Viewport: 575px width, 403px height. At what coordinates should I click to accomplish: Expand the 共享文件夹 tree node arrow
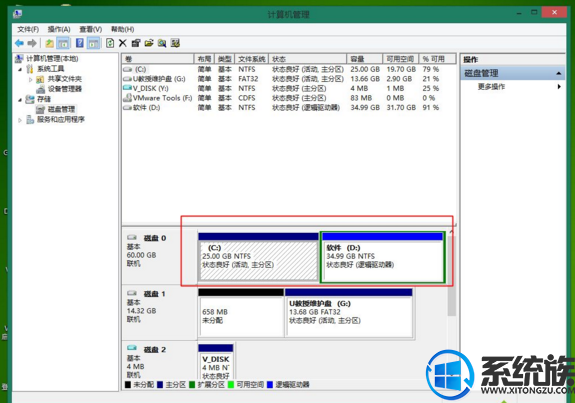(30, 79)
